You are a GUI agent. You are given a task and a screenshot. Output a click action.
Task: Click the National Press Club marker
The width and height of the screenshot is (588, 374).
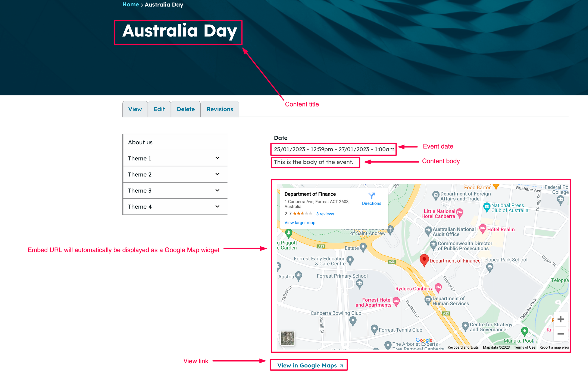487,207
